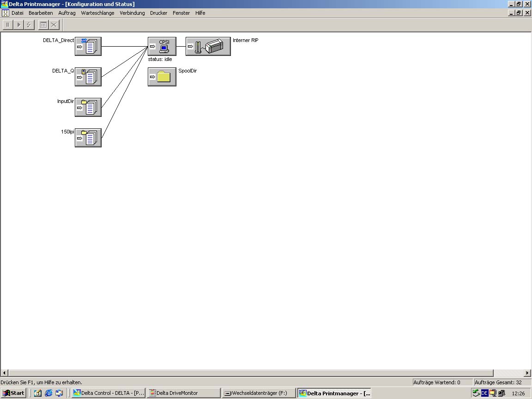Switch to Wechseldatenträger (F:) taskbar window

[259, 393]
